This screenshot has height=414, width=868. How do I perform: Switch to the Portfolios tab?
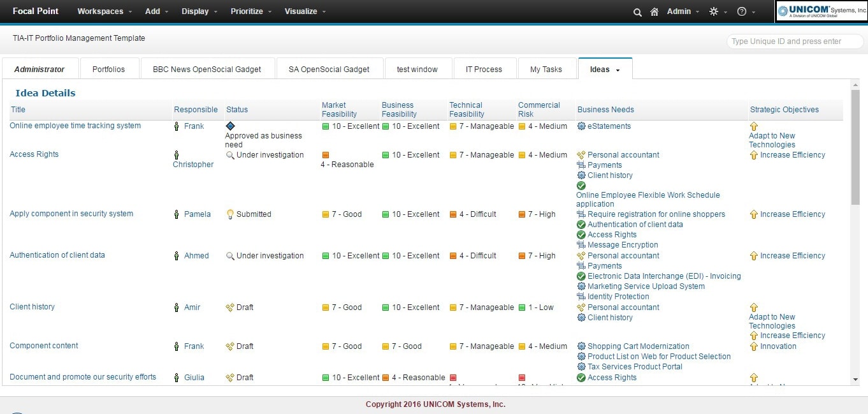pyautogui.click(x=108, y=69)
